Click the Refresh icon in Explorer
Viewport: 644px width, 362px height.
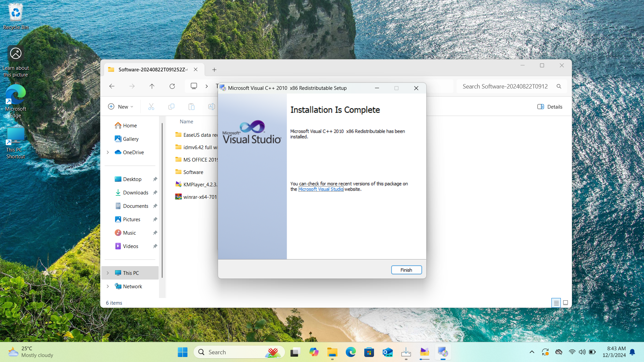pos(172,86)
